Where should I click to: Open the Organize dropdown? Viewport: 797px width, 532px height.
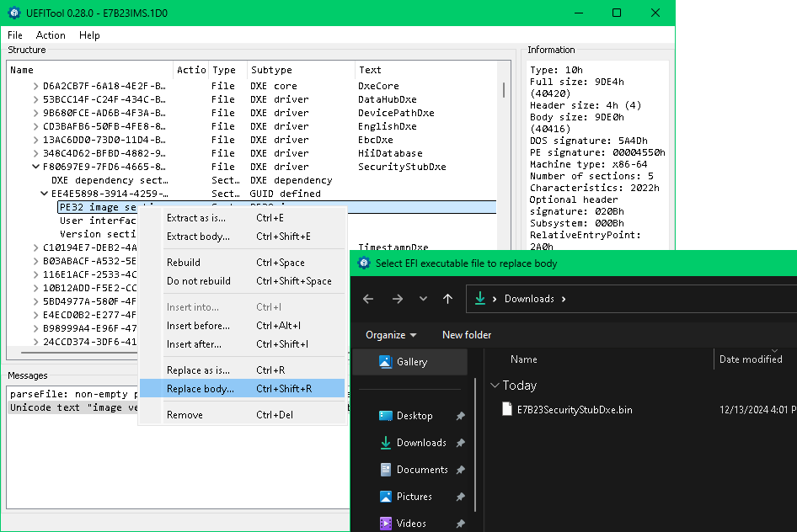coord(391,335)
